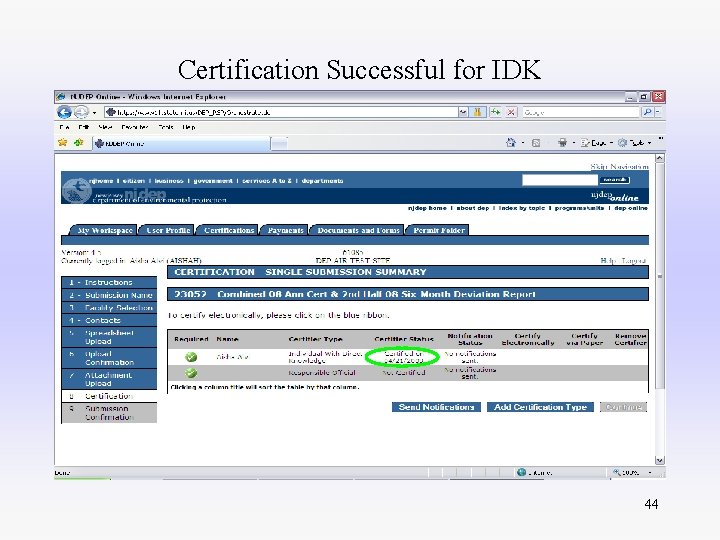Click the about dep link
720x540 pixels.
(x=473, y=208)
